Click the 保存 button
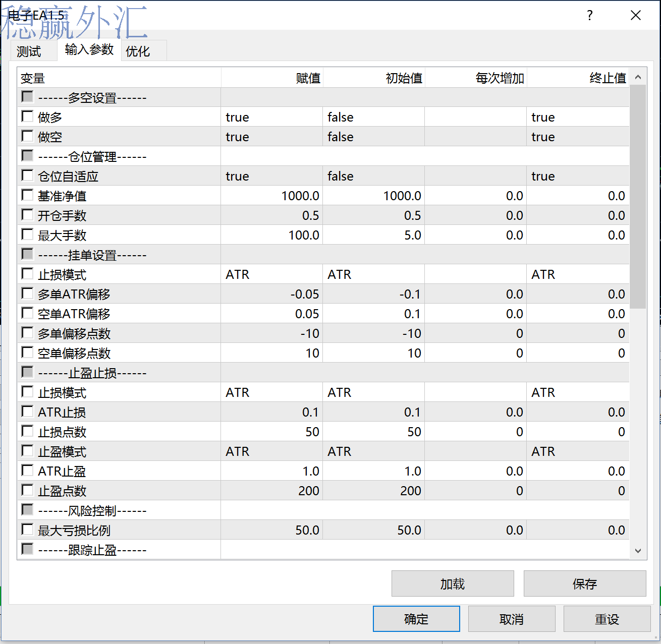 coord(585,583)
